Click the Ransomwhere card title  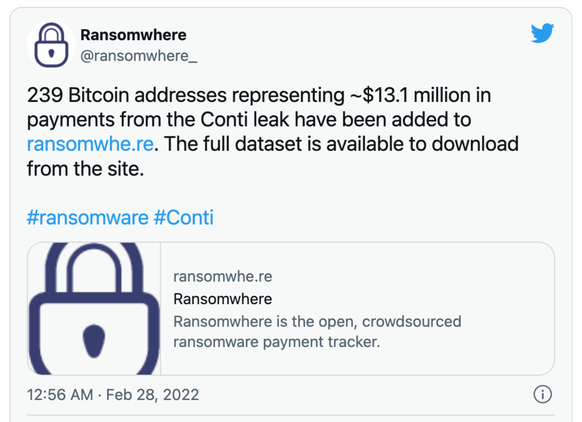click(223, 299)
